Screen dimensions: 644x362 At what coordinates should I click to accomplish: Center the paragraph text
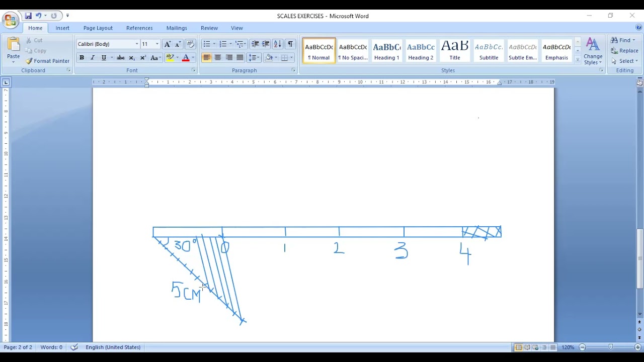218,58
